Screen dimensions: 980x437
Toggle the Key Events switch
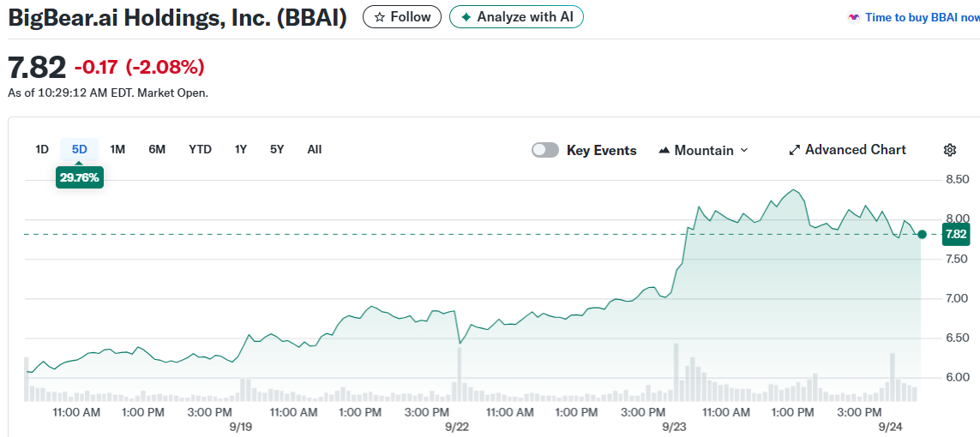coord(545,150)
